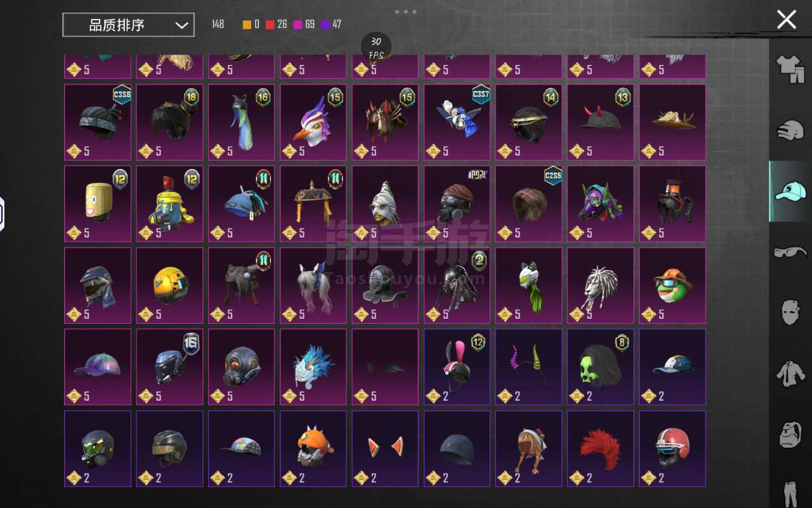Open the backpack category icon
The width and height of the screenshot is (812, 508).
[x=790, y=434]
